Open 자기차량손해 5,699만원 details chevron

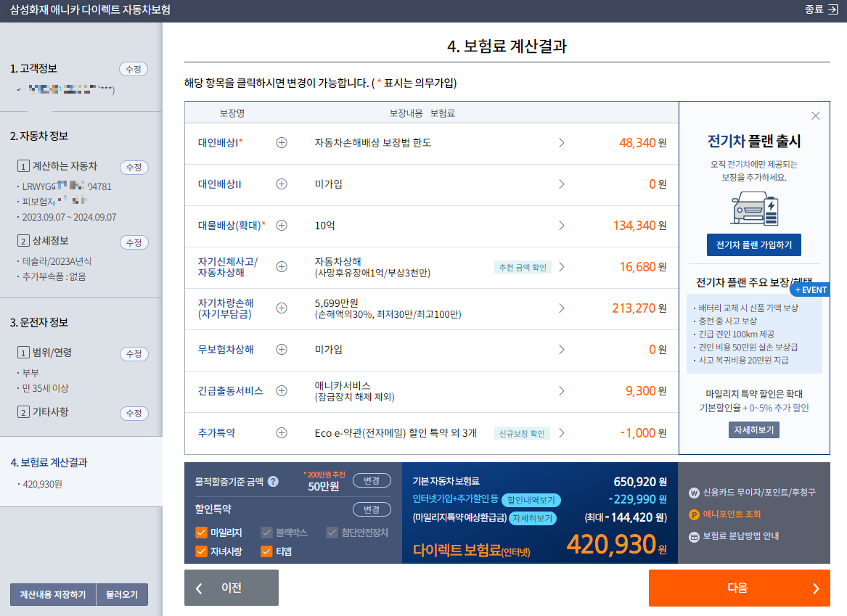(562, 308)
